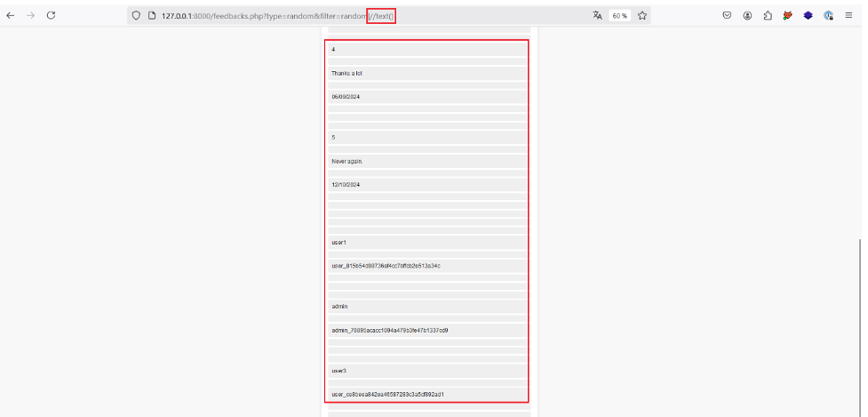The image size is (868, 417).
Task: Click the admin_ hash value row
Action: (x=428, y=330)
